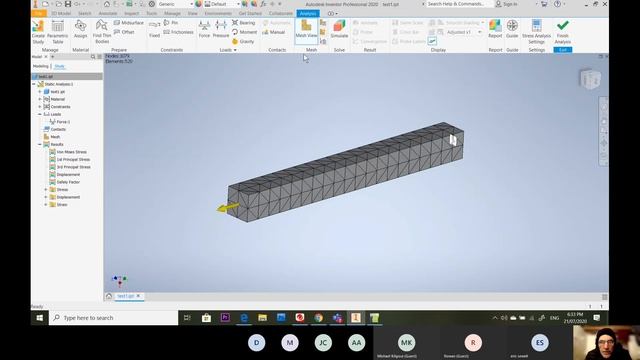This screenshot has height=360, width=640.
Task: Click the Type here to search box
Action: coord(113,318)
